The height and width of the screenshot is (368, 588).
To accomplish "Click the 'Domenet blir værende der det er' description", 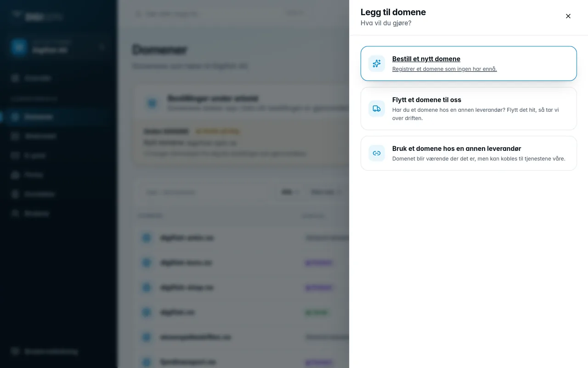I will click(479, 159).
